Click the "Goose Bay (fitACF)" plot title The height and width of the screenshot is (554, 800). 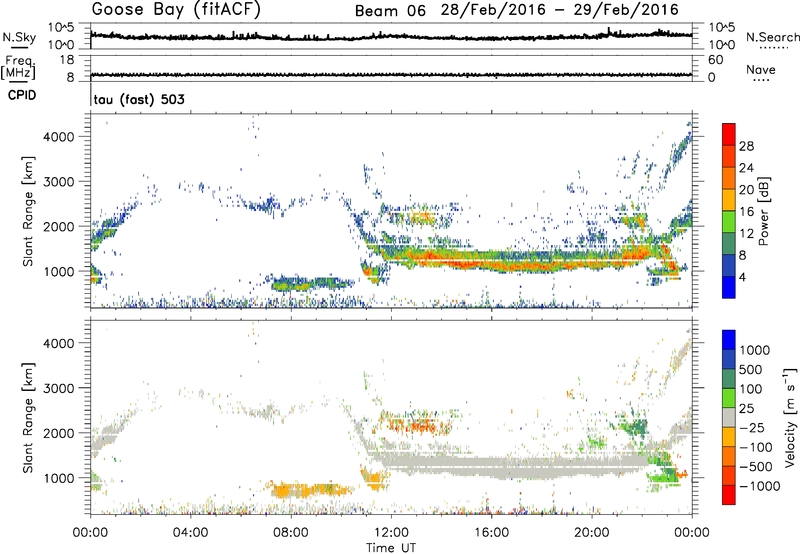tap(176, 9)
